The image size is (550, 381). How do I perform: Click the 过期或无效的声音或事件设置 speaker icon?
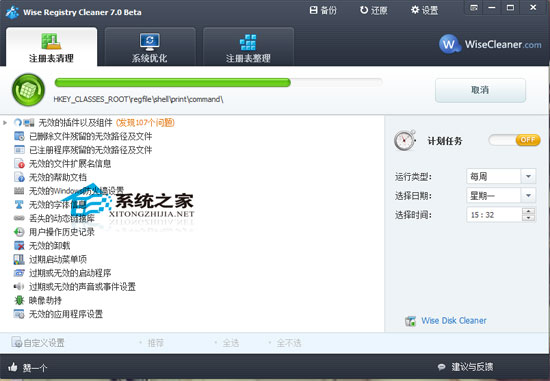[19, 287]
